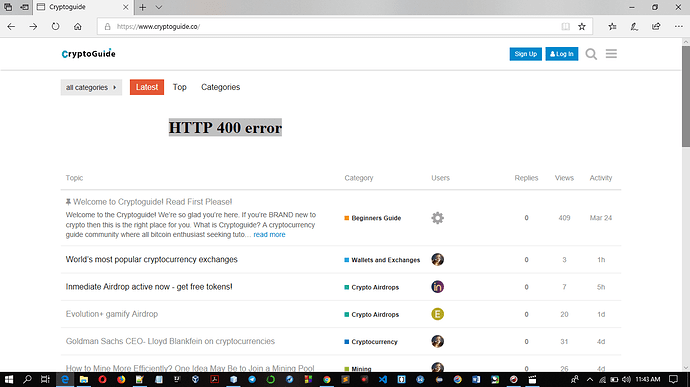Launch Firefox from the taskbar
690x387 pixels.
[x=121, y=379]
